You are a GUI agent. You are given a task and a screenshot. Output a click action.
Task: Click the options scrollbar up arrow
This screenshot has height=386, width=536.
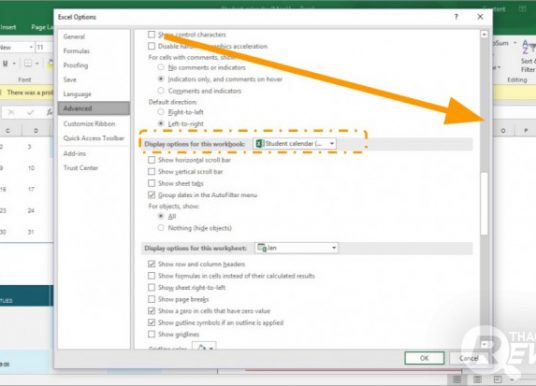[484, 34]
